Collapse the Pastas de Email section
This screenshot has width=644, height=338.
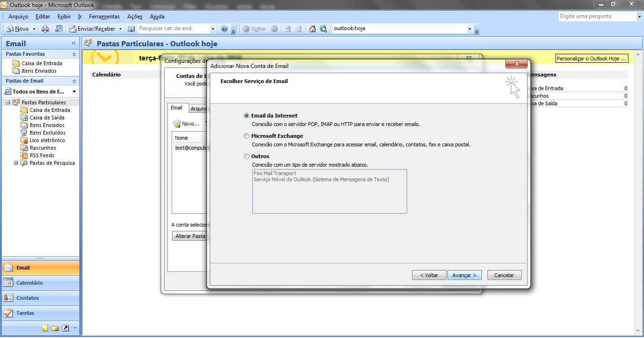click(x=74, y=81)
